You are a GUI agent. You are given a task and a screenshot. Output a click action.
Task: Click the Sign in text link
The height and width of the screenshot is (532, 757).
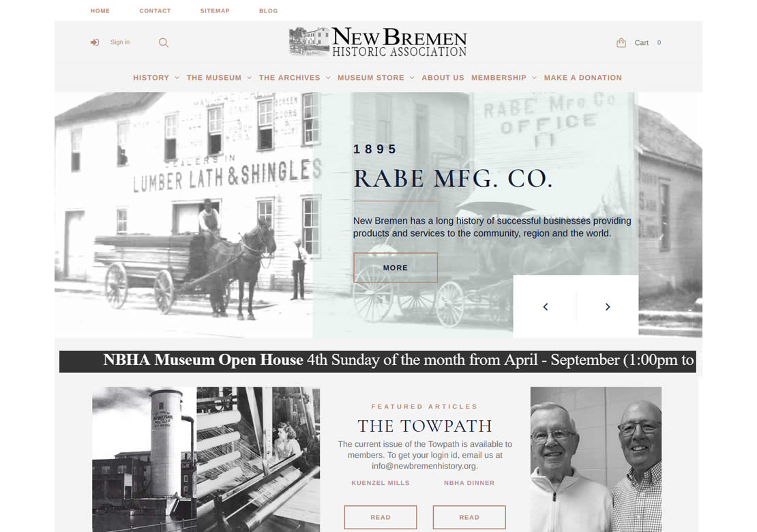click(120, 42)
